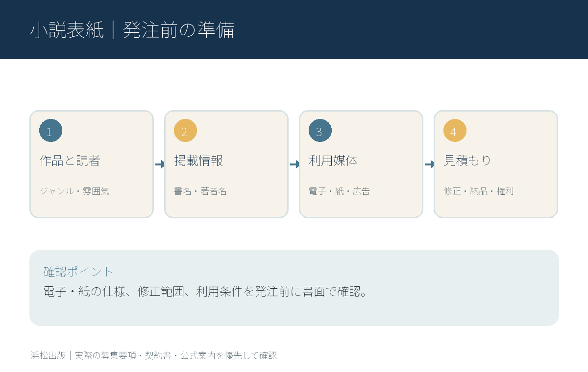This screenshot has width=588, height=372.
Task: Click the footer text 浜松出版｜実際の募集要項
Action: click(x=153, y=355)
